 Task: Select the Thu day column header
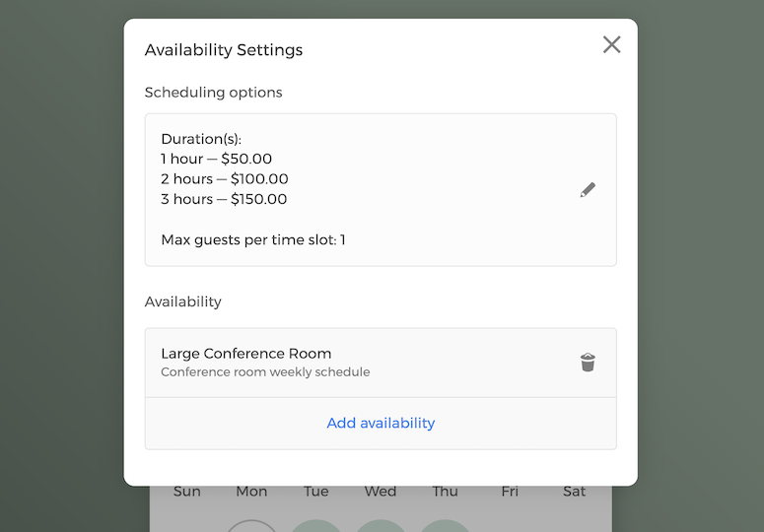[x=445, y=492]
